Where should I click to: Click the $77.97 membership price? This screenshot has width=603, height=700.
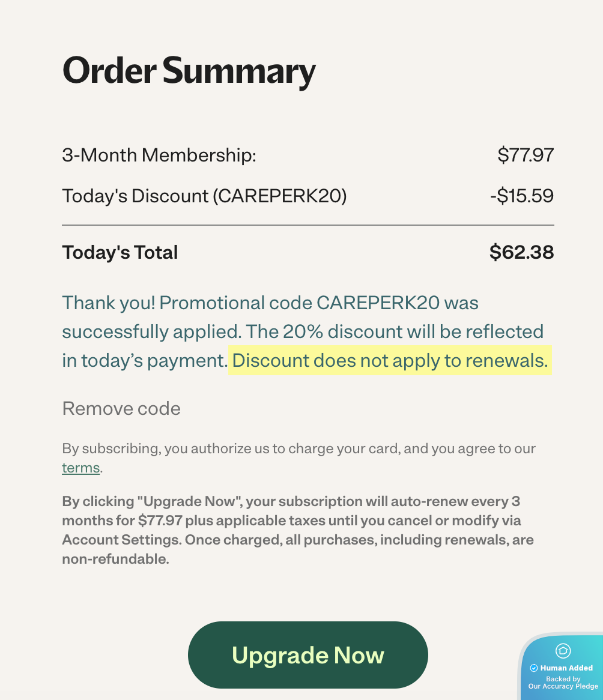coord(526,156)
